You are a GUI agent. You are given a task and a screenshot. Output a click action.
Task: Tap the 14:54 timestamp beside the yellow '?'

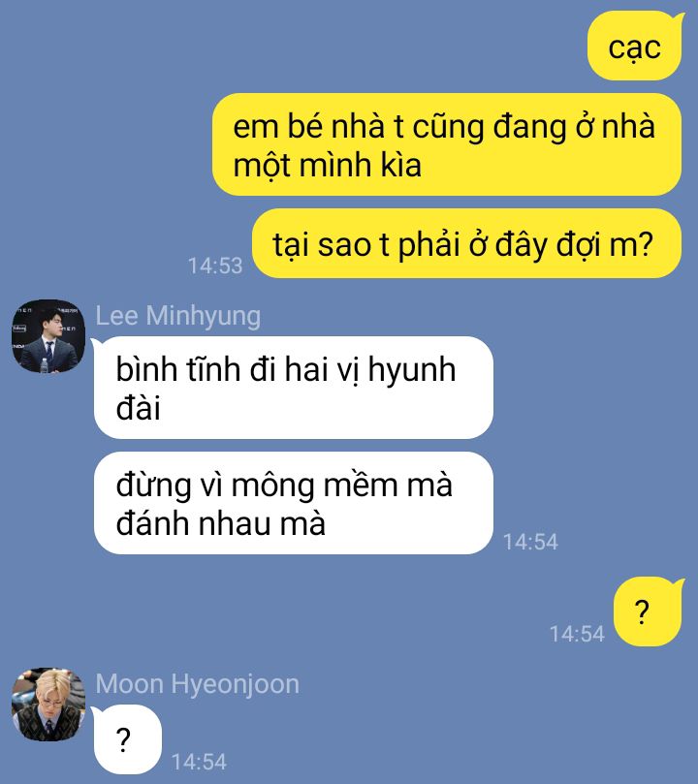[x=577, y=634]
